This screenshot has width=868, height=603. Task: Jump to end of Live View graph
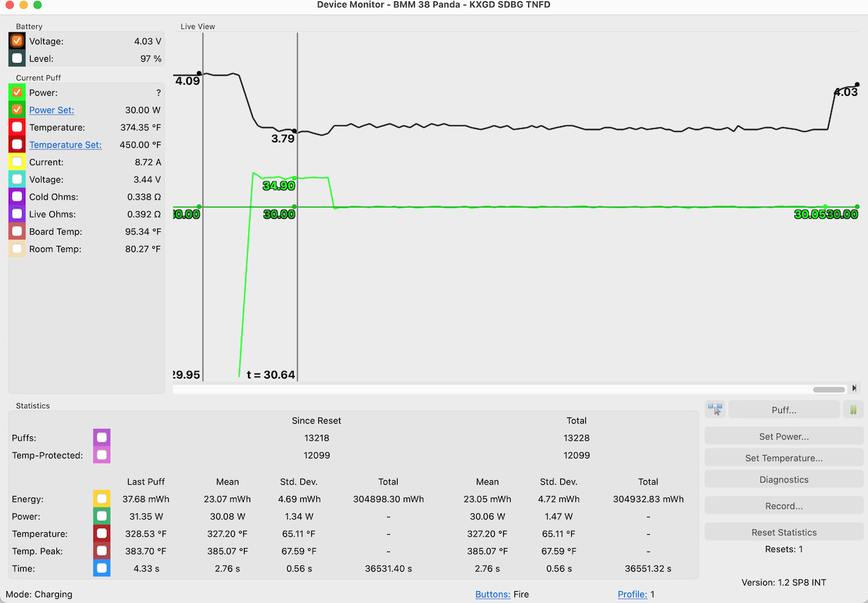point(854,388)
